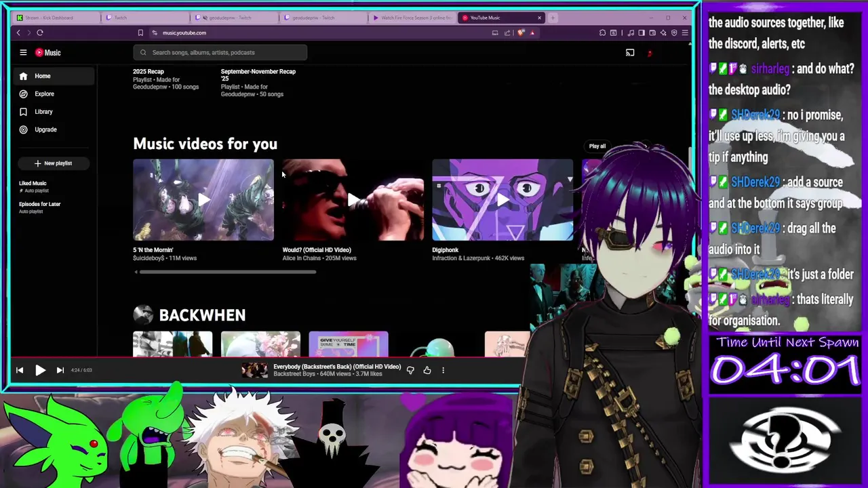
Task: Open the Cast to device icon
Action: click(630, 52)
